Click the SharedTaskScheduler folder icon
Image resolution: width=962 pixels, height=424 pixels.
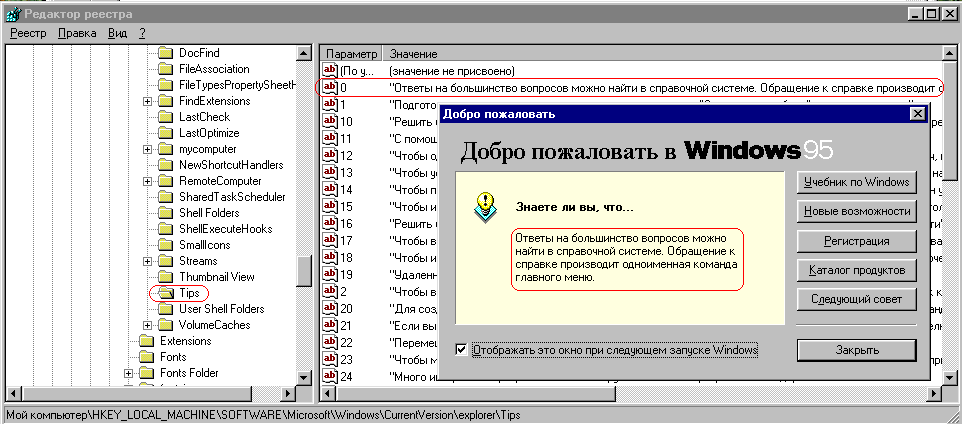pos(166,196)
